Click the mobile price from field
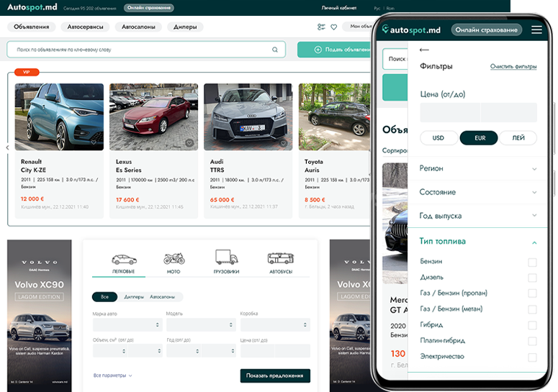This screenshot has height=392, width=558. pos(449,113)
